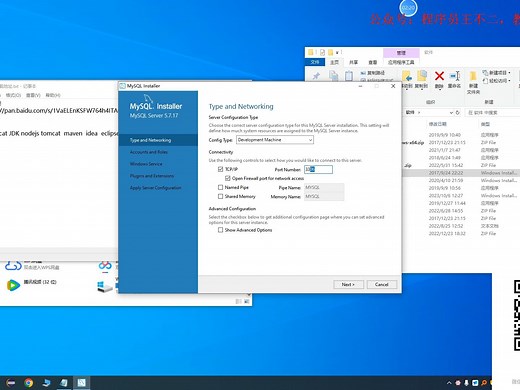This screenshot has width=520, height=390.
Task: Click the Copy to folder icon
Action: [x=422, y=77]
